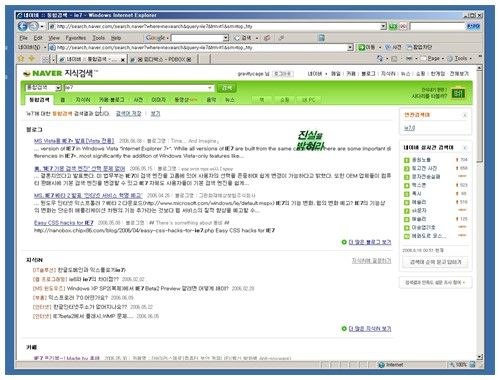Click green plus icon for more blog results
Screen dimensions: 500x380
click(x=344, y=242)
